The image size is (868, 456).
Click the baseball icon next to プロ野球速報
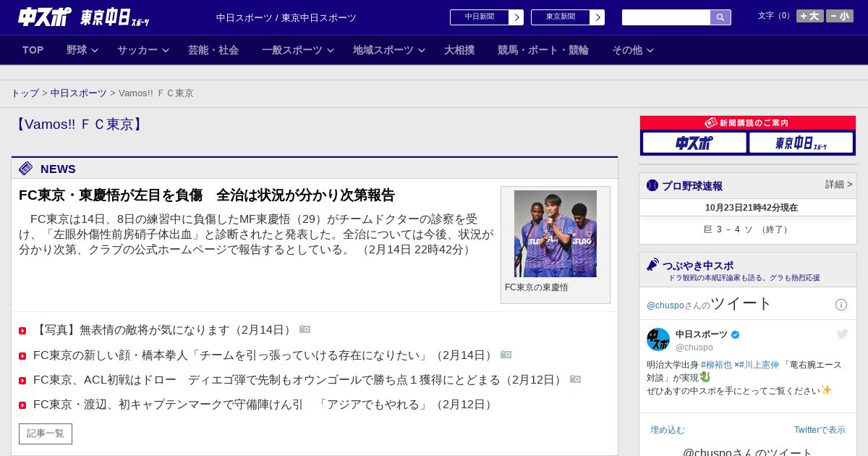point(652,185)
